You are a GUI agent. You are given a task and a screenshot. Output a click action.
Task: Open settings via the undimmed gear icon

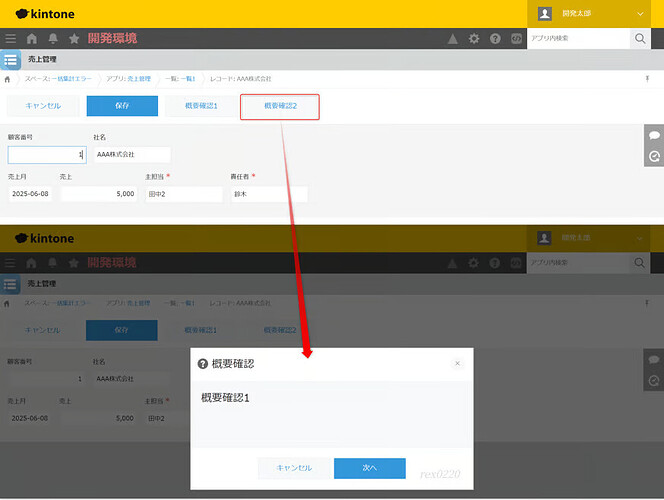(473, 39)
